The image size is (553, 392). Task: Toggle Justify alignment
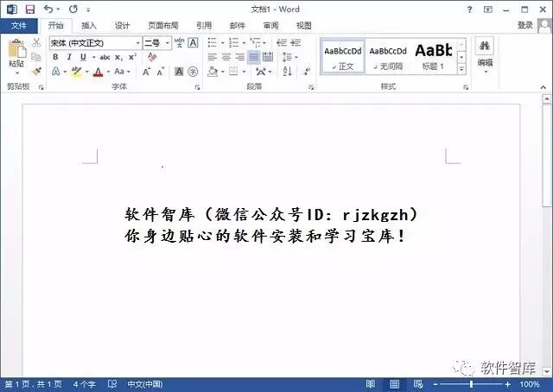[x=253, y=57]
